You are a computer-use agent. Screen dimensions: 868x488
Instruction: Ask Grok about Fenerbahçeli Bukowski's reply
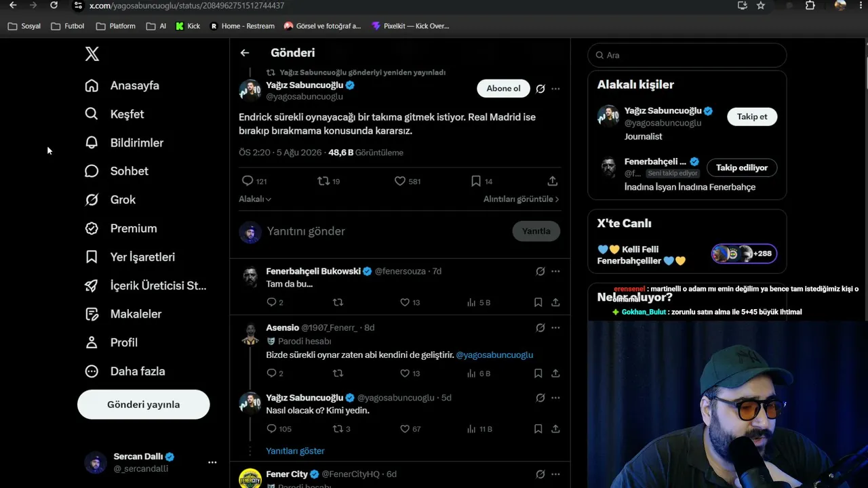tap(540, 271)
